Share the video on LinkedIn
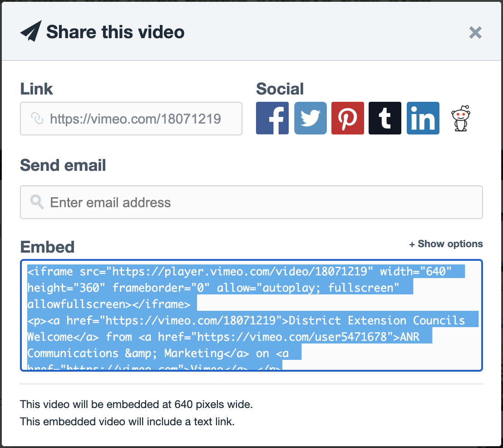 coord(423,118)
